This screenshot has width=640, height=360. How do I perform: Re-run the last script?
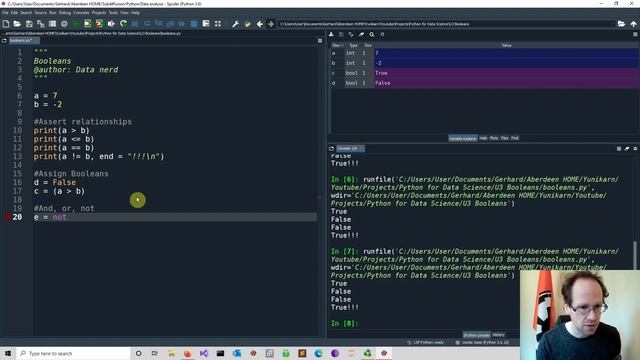[123, 24]
